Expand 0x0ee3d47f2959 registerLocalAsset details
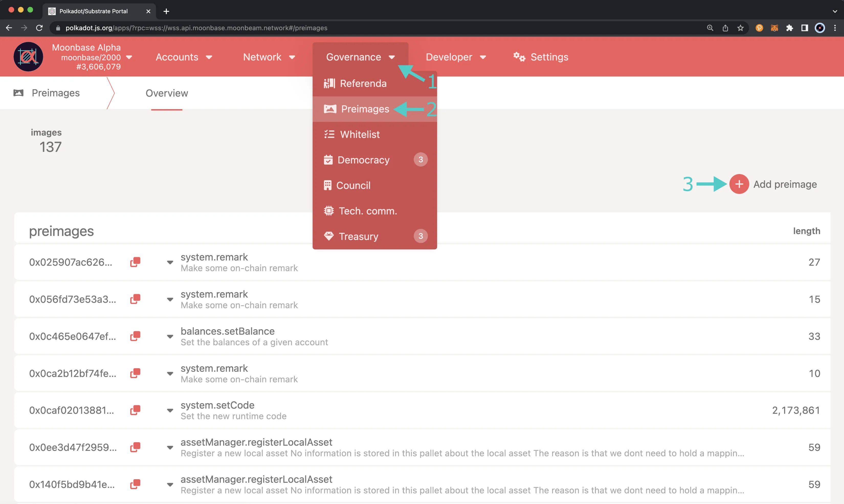The width and height of the screenshot is (844, 504). pos(170,447)
